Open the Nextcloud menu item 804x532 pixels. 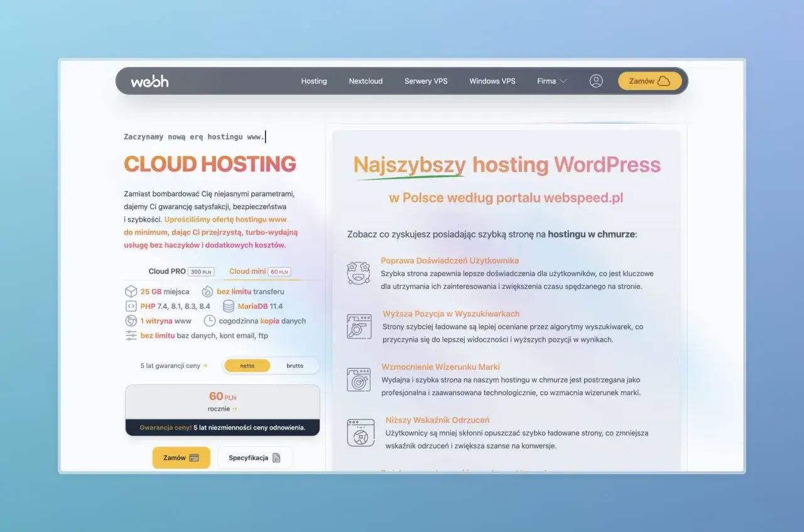pos(366,81)
